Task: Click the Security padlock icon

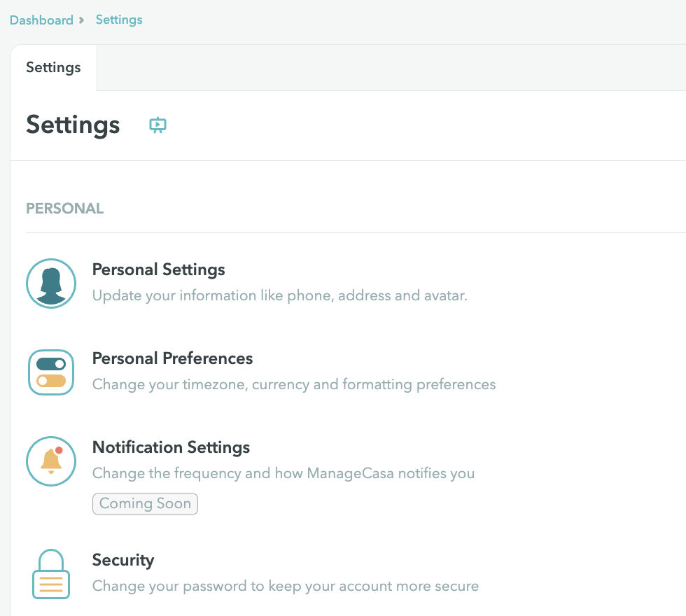Action: (x=50, y=574)
